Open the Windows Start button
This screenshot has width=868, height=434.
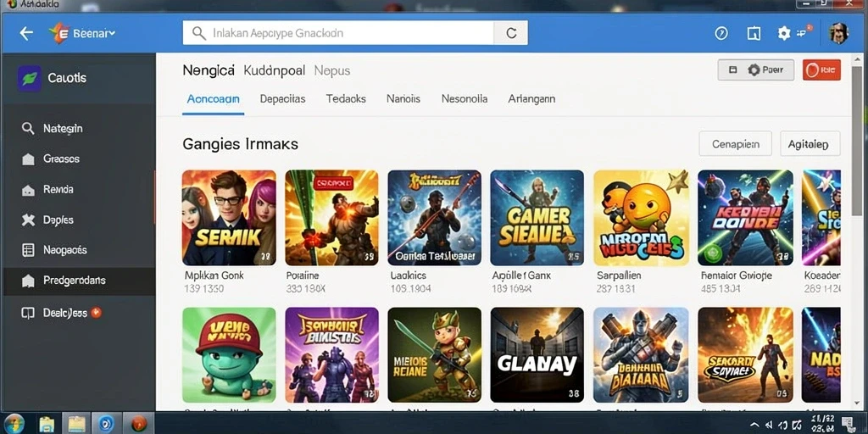click(x=14, y=424)
